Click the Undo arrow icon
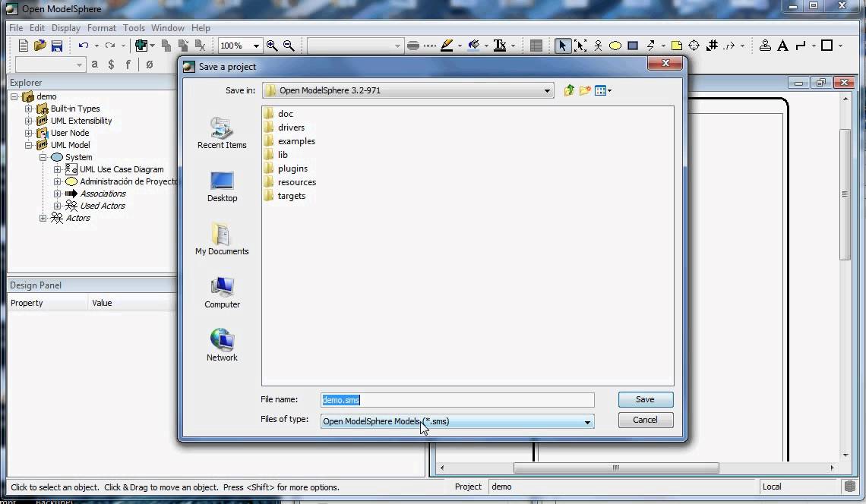This screenshot has width=866, height=504. click(x=84, y=46)
